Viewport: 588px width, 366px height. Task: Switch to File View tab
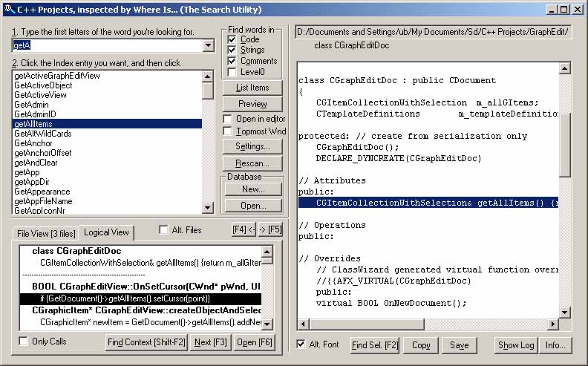click(45, 233)
